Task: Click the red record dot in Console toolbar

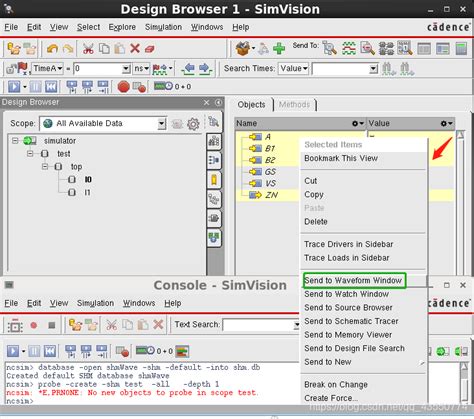Action: pyautogui.click(x=34, y=325)
